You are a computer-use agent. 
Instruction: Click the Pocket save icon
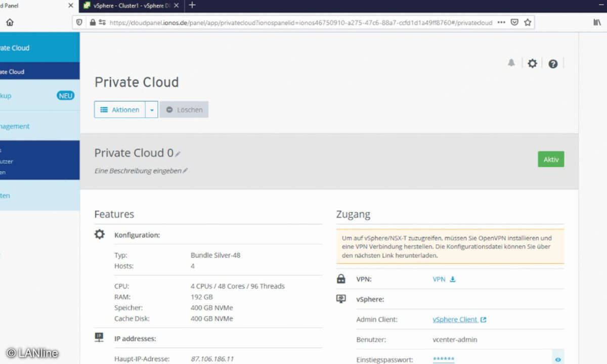pyautogui.click(x=514, y=22)
